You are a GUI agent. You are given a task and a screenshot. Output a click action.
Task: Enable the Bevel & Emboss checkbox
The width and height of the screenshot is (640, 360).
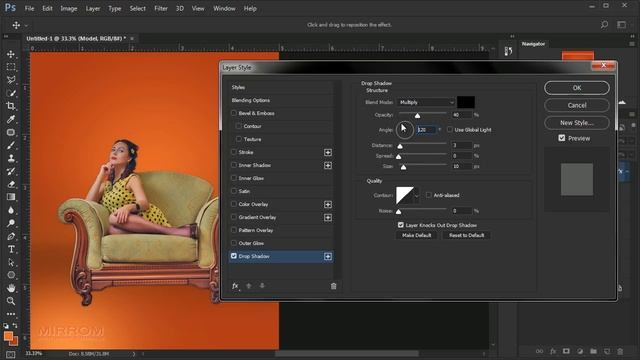tap(234, 113)
